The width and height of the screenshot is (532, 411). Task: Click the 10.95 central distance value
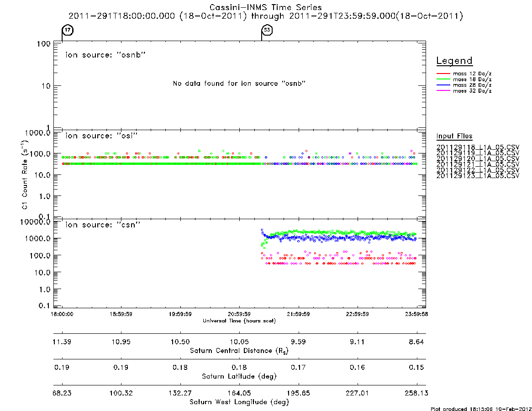tap(121, 342)
